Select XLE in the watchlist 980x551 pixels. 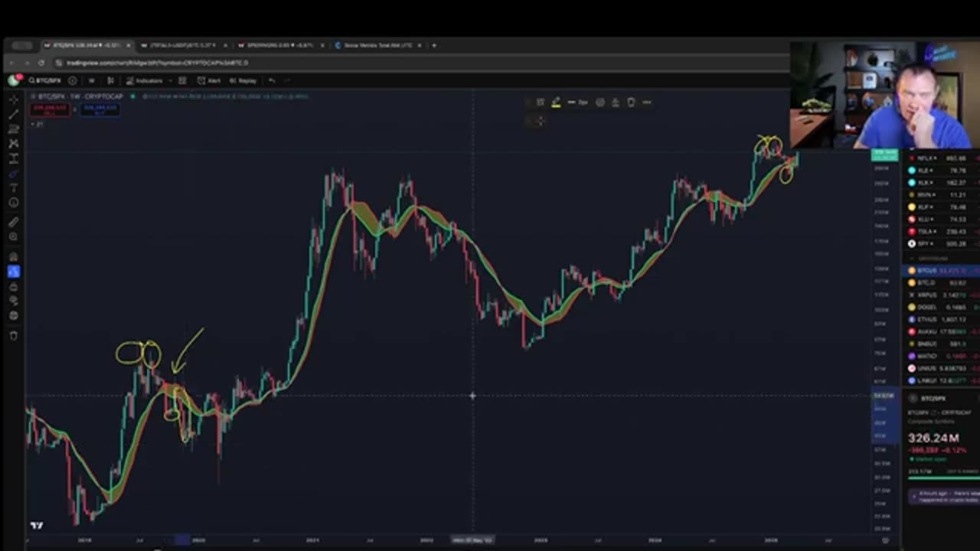[942, 170]
